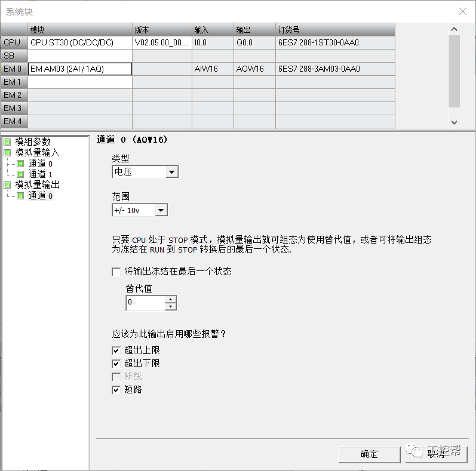Click the 取消 button

pos(436,454)
